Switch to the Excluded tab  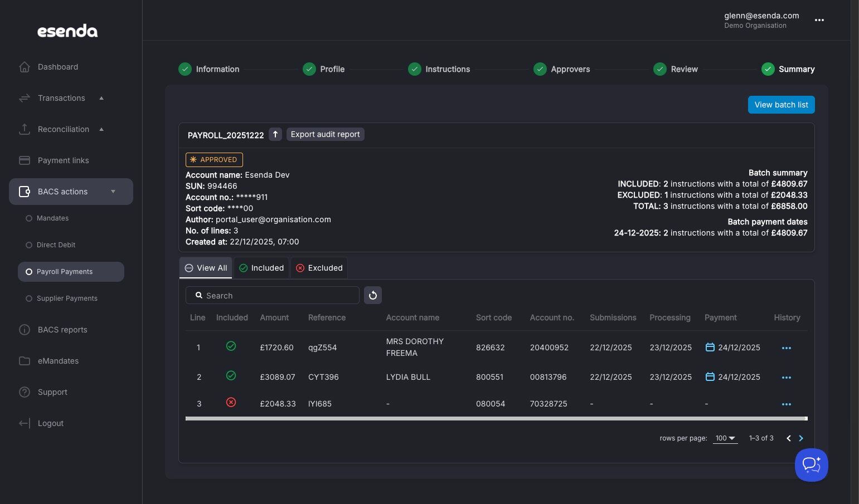[x=319, y=268]
